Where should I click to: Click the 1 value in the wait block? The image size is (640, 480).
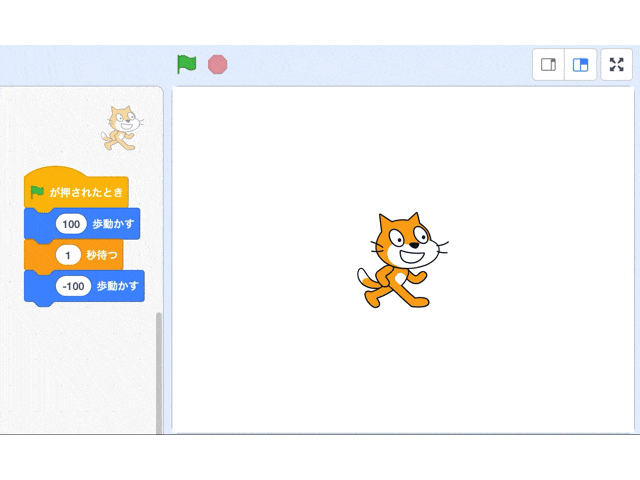click(x=68, y=256)
